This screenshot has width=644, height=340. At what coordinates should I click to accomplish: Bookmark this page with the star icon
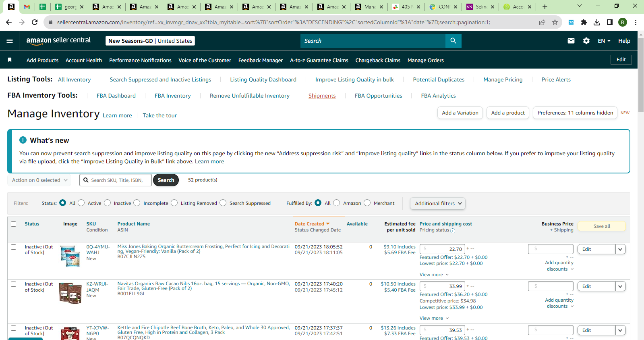point(555,22)
